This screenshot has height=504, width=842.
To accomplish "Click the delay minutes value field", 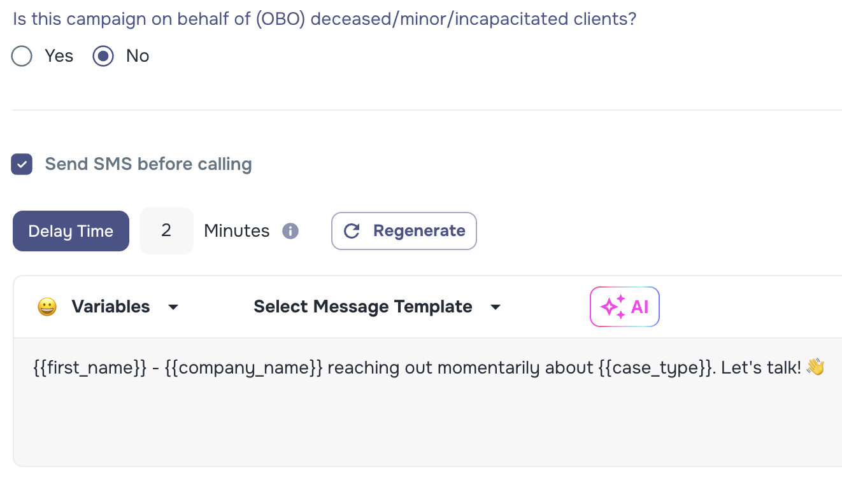I will [166, 231].
